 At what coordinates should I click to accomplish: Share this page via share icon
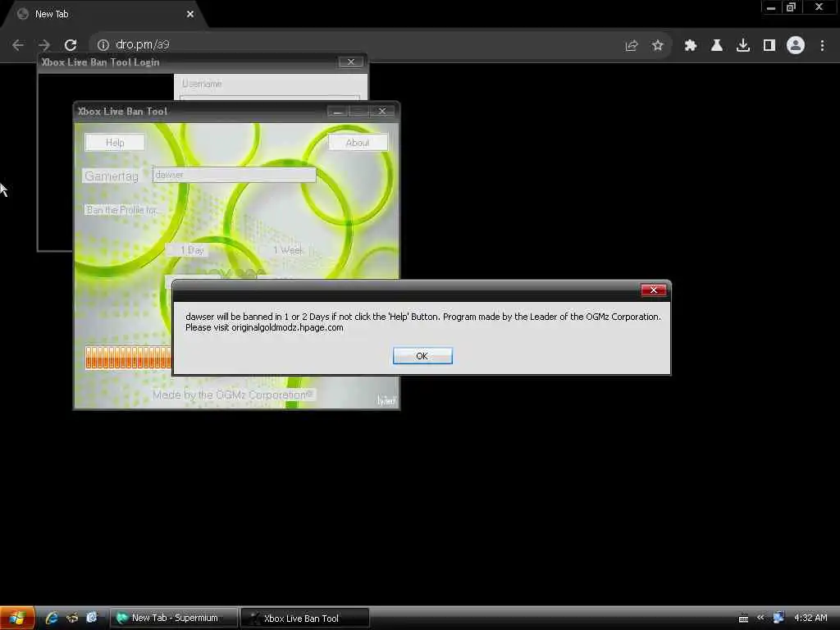tap(632, 46)
